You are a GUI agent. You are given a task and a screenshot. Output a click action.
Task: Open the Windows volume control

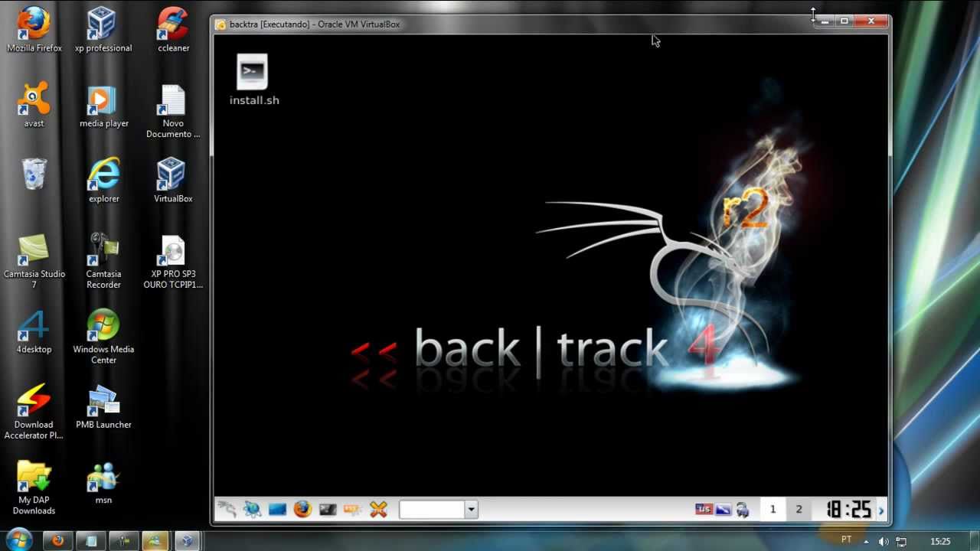click(x=883, y=541)
